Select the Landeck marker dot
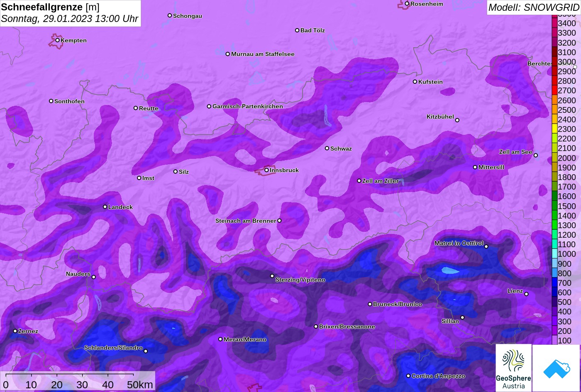The height and width of the screenshot is (392, 581). pos(105,207)
